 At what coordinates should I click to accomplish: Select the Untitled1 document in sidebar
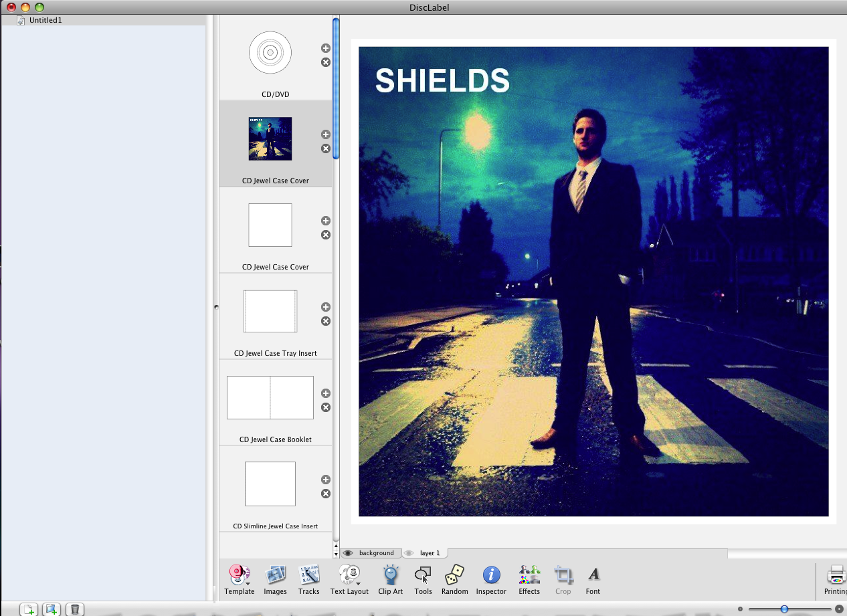pos(104,20)
